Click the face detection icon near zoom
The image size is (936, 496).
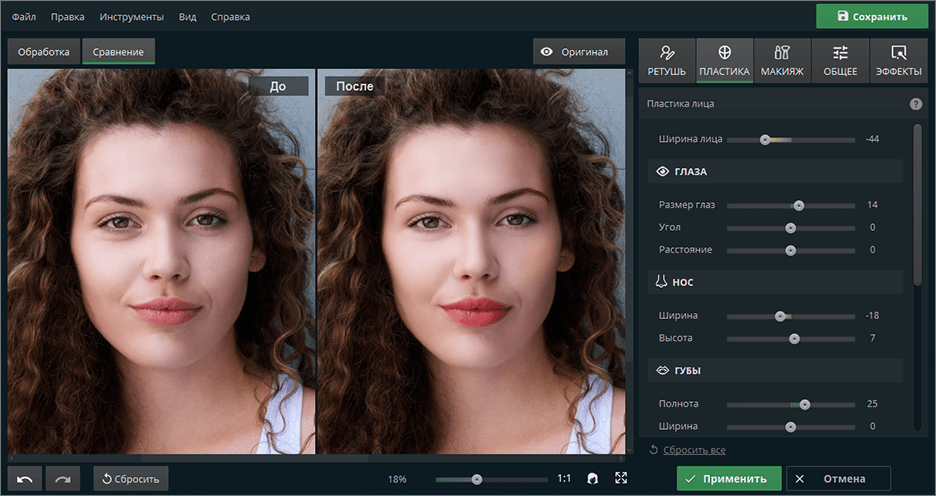[x=593, y=479]
